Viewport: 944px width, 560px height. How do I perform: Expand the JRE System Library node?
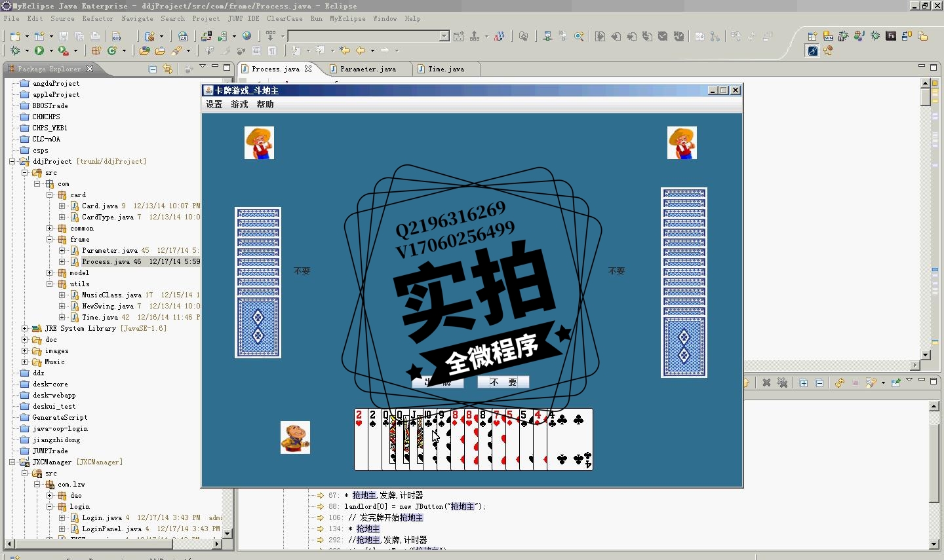pos(25,328)
